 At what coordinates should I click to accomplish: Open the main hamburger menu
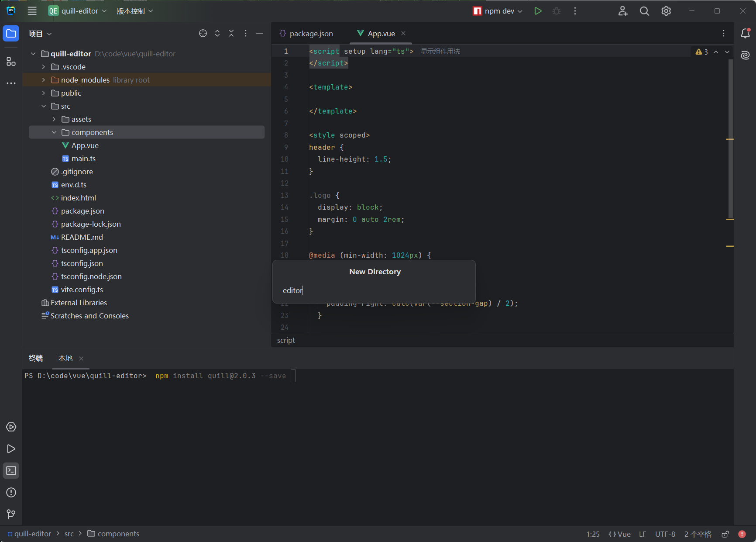click(32, 11)
